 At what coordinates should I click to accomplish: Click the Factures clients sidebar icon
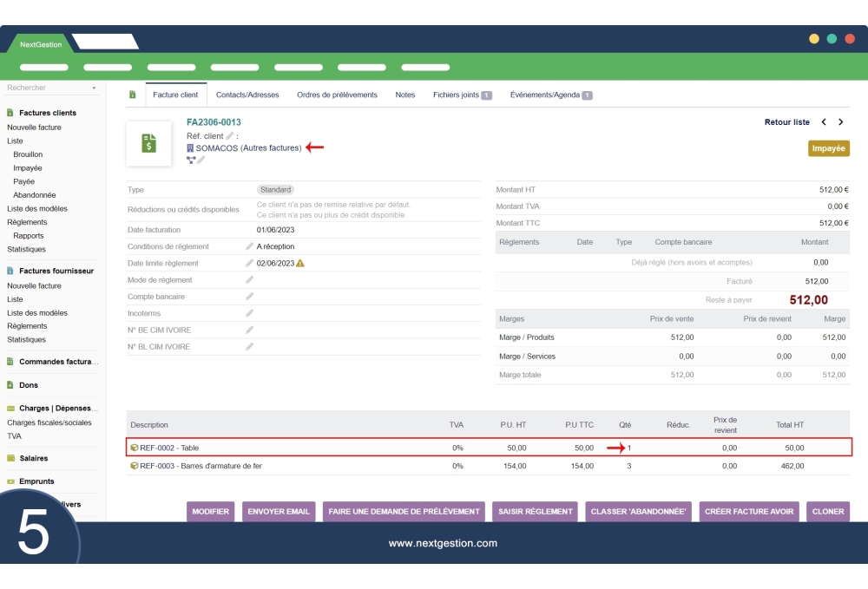coord(10,113)
